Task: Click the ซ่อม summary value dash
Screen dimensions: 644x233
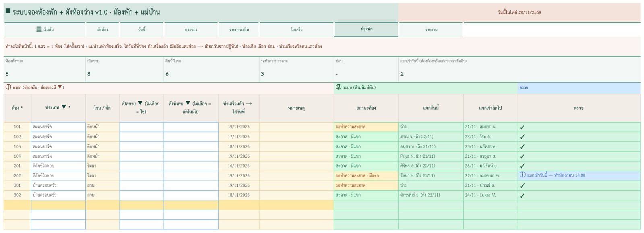Action: click(336, 74)
